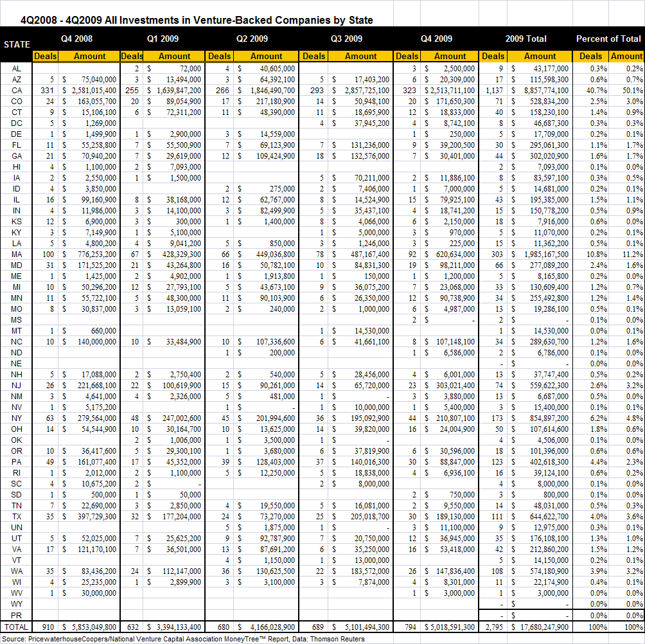The image size is (645, 644).
Task: Click the PricewaterhouseCoopers source note
Action: coord(184,639)
